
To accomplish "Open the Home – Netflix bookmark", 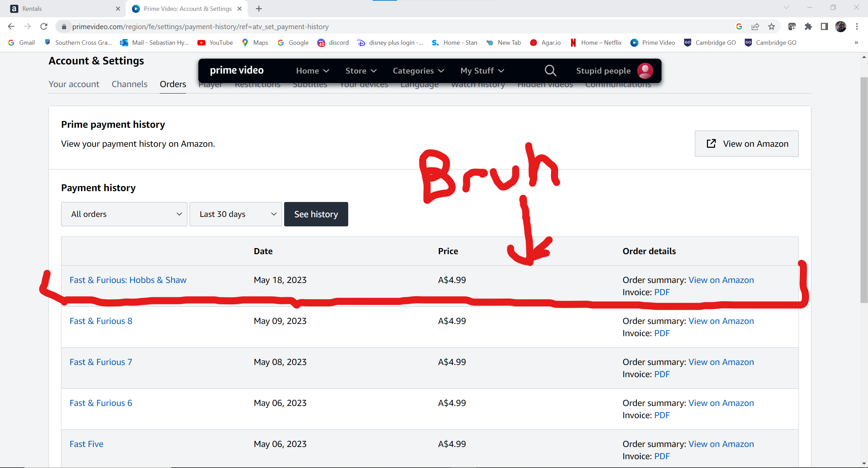I will point(596,42).
